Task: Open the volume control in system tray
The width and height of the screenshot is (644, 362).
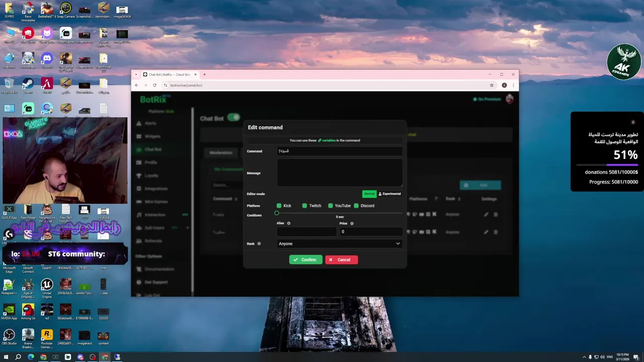Action: point(603,357)
